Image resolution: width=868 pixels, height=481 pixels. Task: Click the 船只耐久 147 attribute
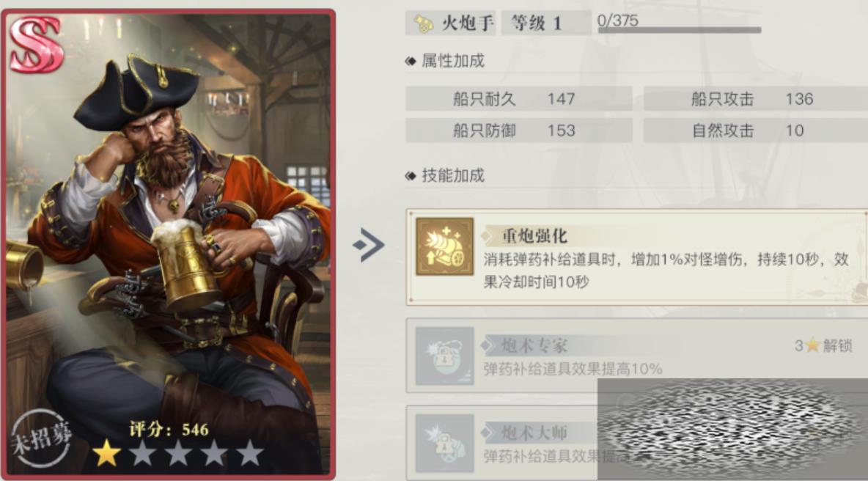pyautogui.click(x=519, y=98)
